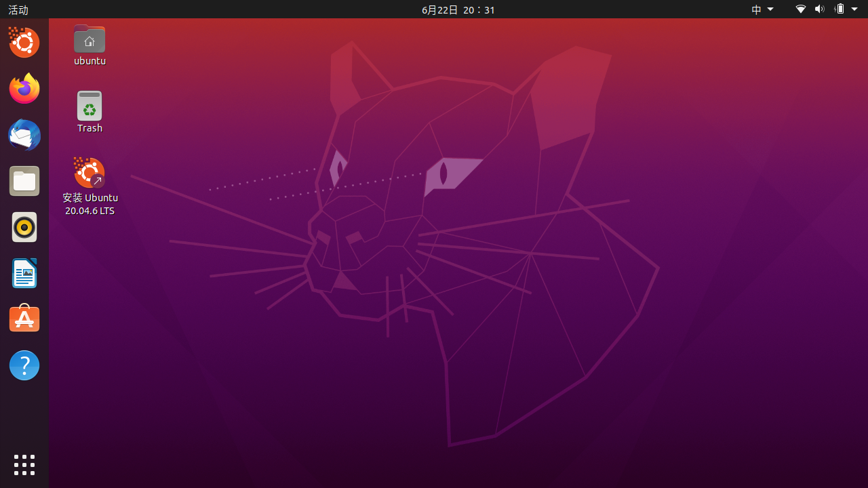Screen dimensions: 868x488
Task: Open Thunderbird mail client
Action: [24, 135]
